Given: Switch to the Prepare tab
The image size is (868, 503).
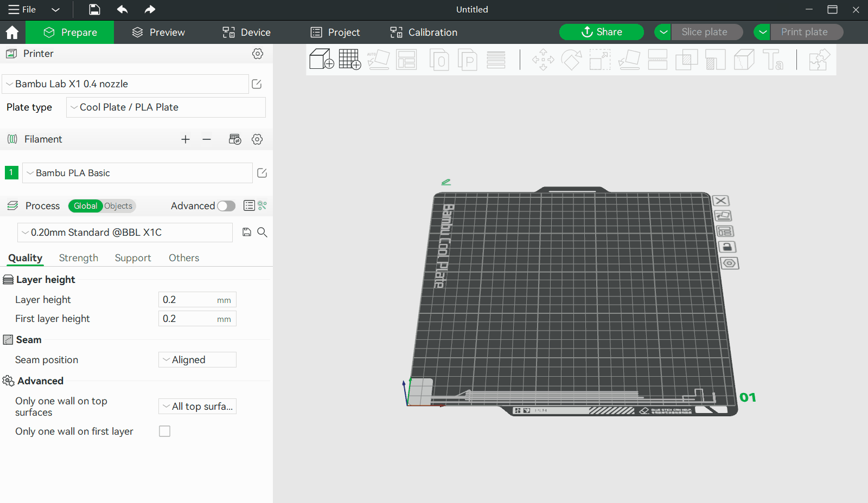Looking at the screenshot, I should tap(70, 33).
